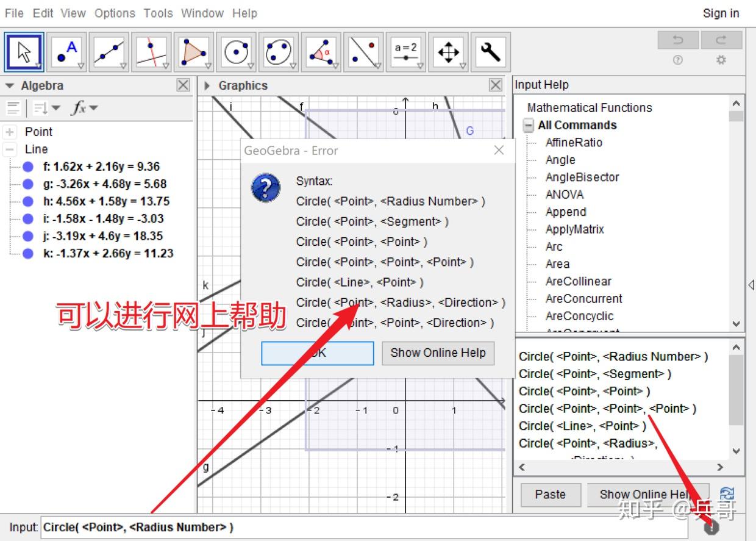Open the Options menu

click(115, 13)
